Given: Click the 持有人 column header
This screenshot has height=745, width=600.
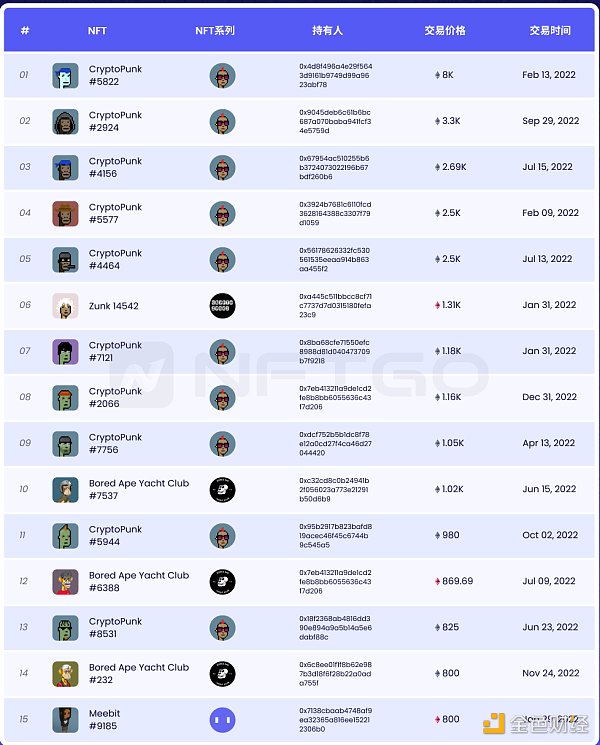Looking at the screenshot, I should [327, 31].
